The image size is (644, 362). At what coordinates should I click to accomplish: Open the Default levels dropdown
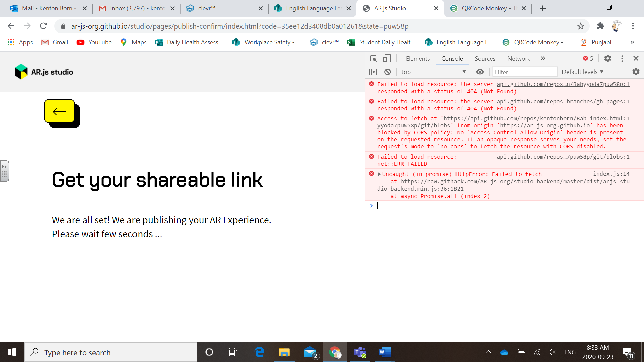(x=583, y=72)
